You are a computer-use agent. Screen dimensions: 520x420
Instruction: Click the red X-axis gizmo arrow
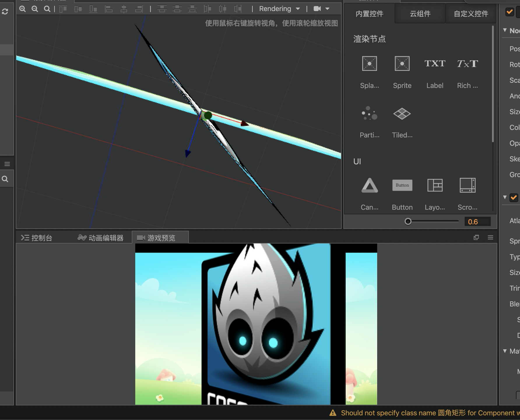coord(244,123)
